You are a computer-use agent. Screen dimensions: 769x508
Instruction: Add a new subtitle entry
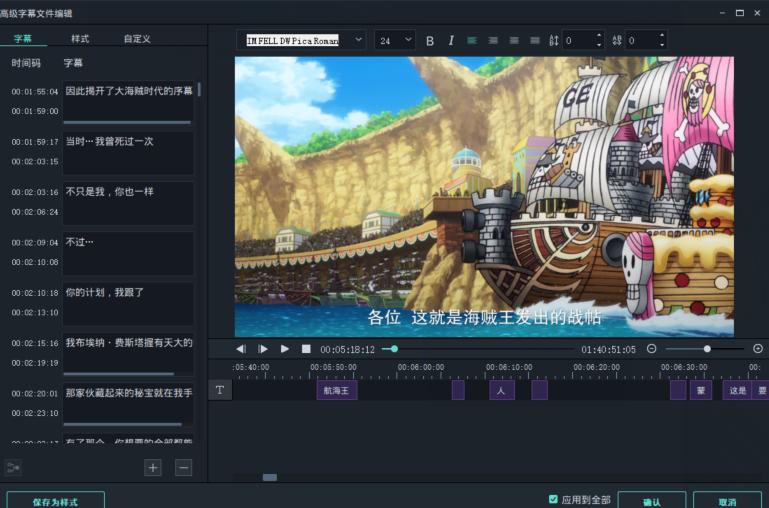pos(153,468)
